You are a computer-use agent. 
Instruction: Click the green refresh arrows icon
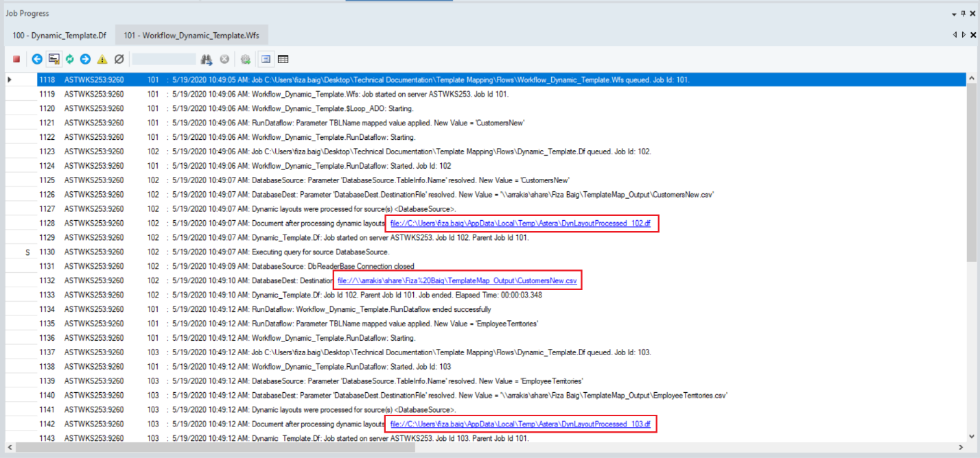pyautogui.click(x=69, y=60)
